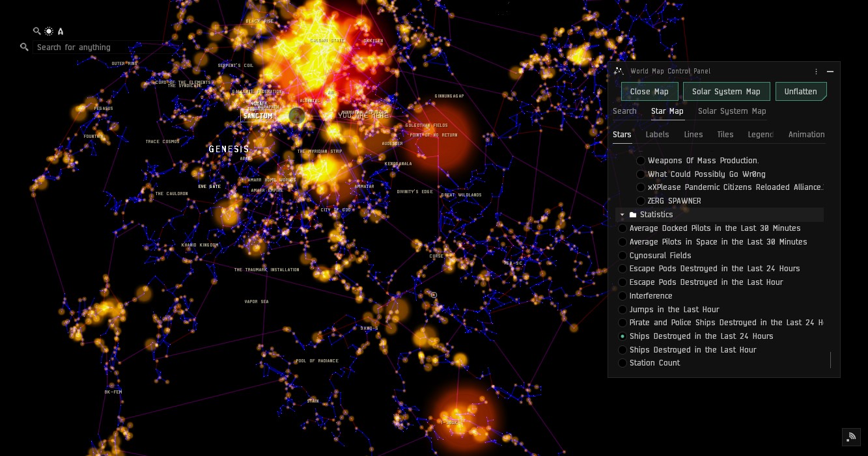The image size is (868, 456).
Task: Click the Solar System Map button
Action: coord(726,92)
